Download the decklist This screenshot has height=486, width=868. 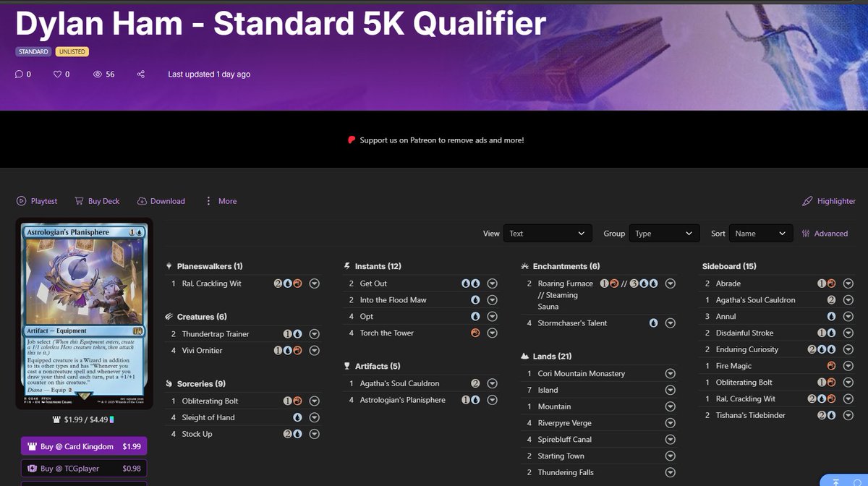point(161,201)
